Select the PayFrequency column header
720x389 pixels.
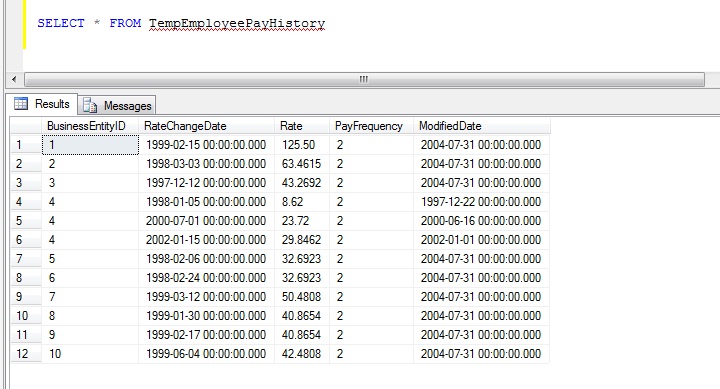coord(371,126)
